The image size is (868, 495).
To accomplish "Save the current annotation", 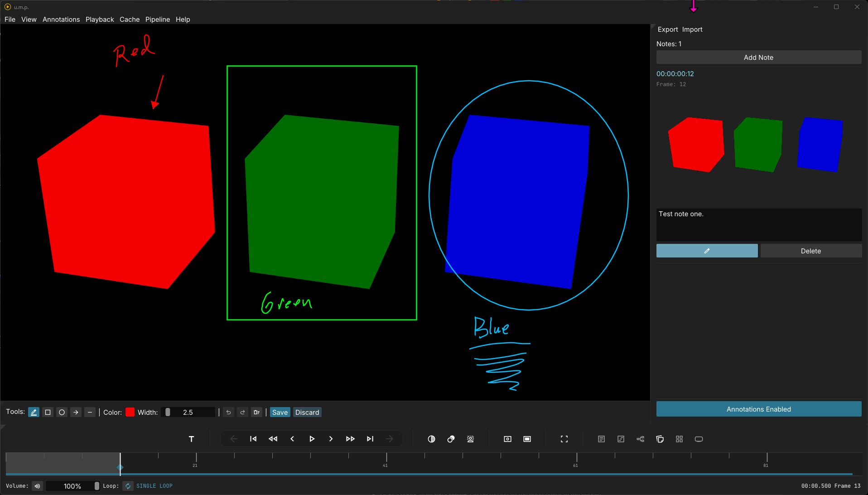I will [x=280, y=412].
